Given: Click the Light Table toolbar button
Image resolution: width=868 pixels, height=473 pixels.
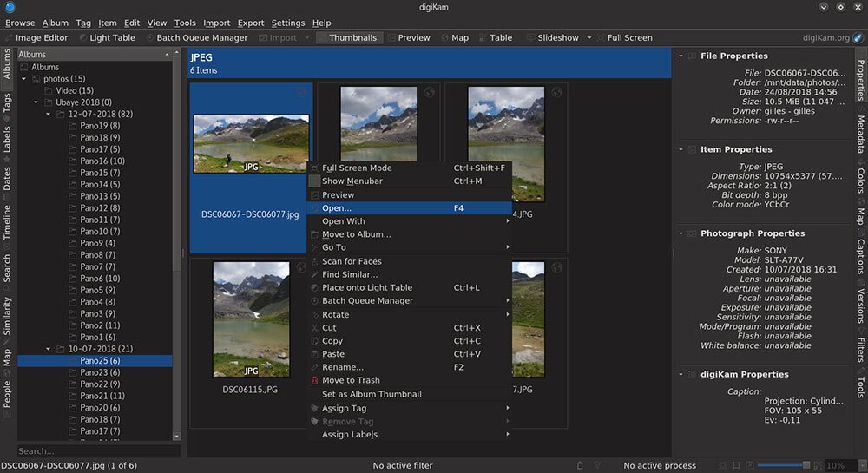Looking at the screenshot, I should point(106,38).
